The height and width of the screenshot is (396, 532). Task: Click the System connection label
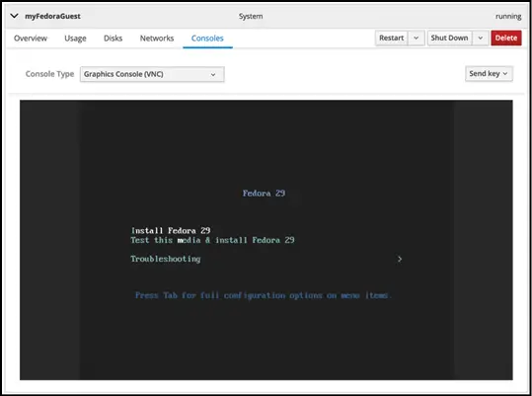coord(251,16)
